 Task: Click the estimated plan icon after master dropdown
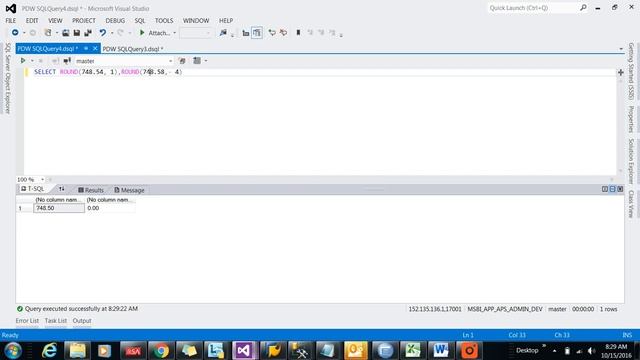point(182,61)
